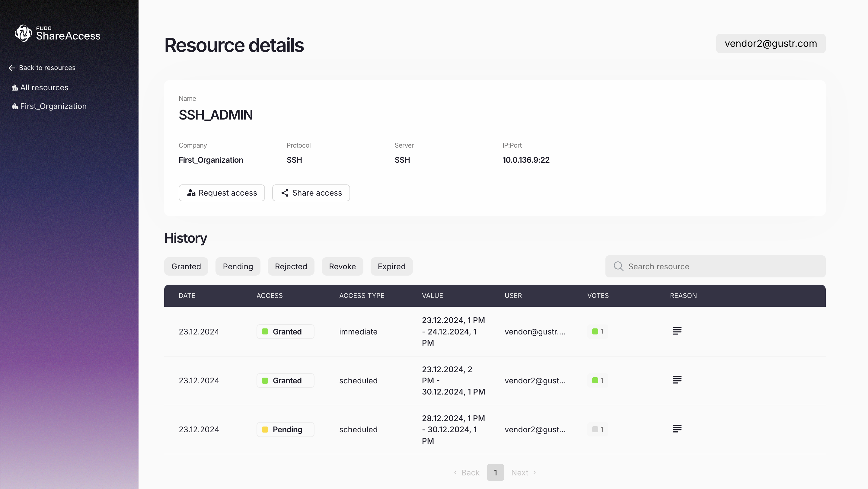This screenshot has width=868, height=489.
Task: Click the date 23.12.2024 in the immediate row
Action: point(199,332)
